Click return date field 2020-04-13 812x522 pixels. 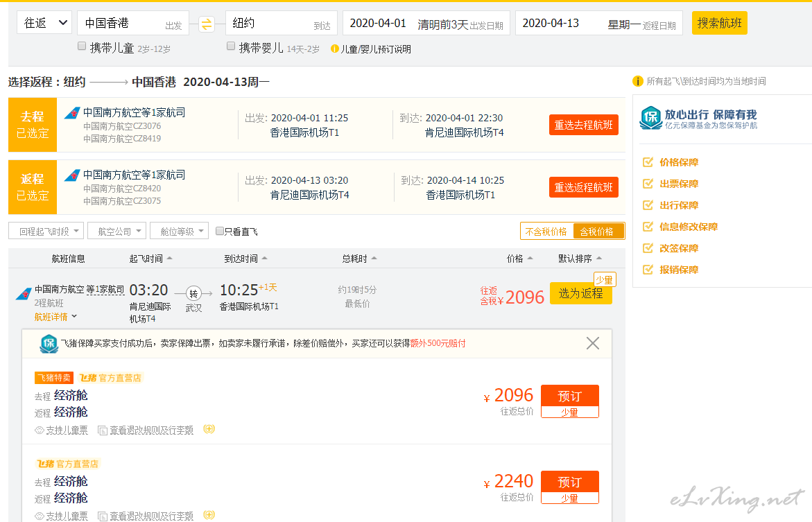(x=599, y=23)
